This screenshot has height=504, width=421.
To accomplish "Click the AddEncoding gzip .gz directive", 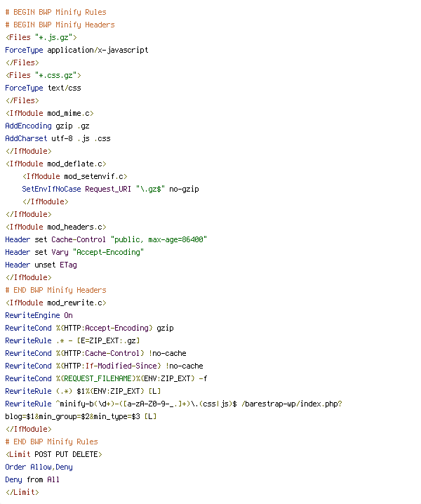I will click(47, 126).
